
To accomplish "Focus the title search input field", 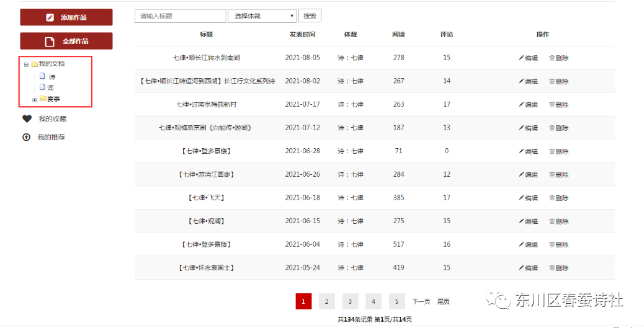I will 181,16.
